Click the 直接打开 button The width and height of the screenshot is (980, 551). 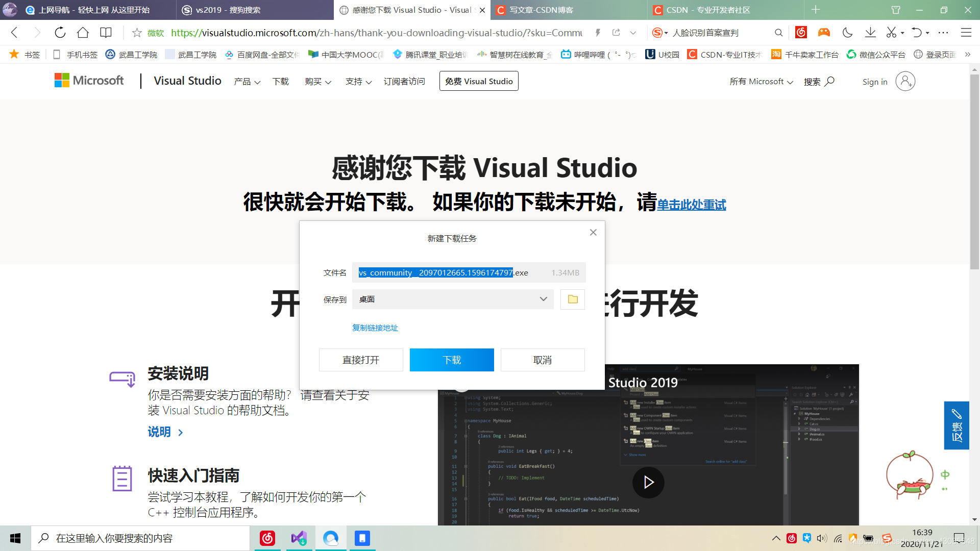[361, 360]
